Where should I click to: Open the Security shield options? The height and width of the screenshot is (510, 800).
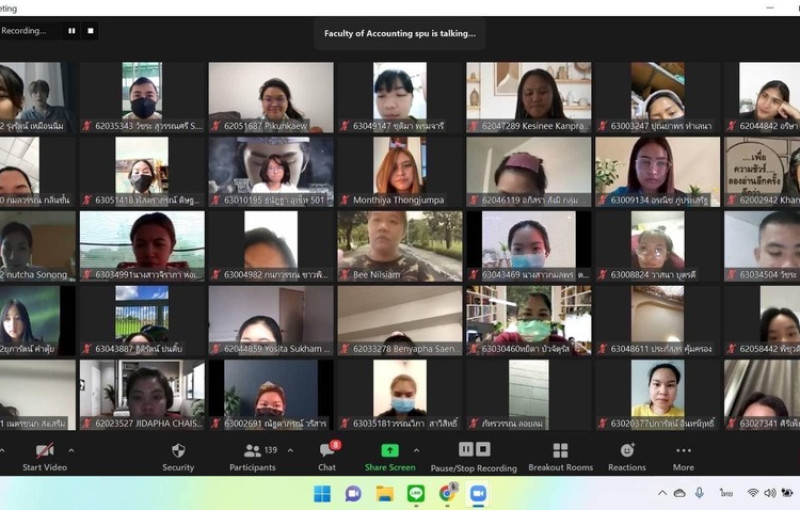tap(178, 451)
